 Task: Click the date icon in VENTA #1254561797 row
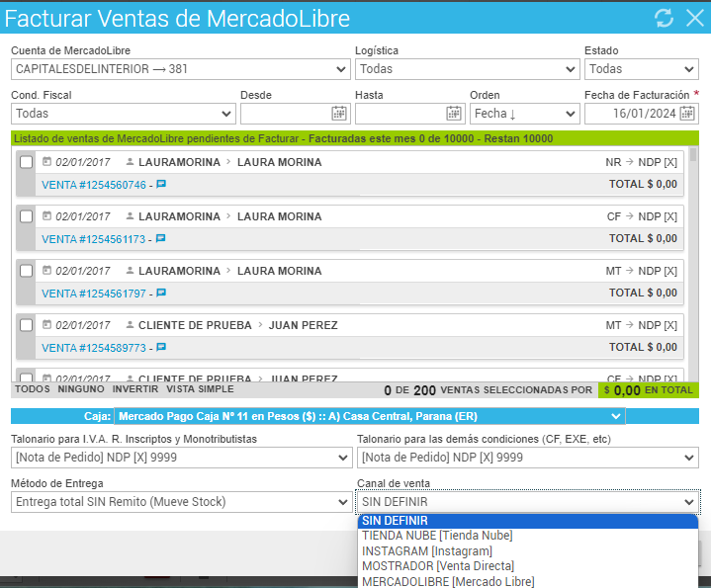[x=46, y=270]
